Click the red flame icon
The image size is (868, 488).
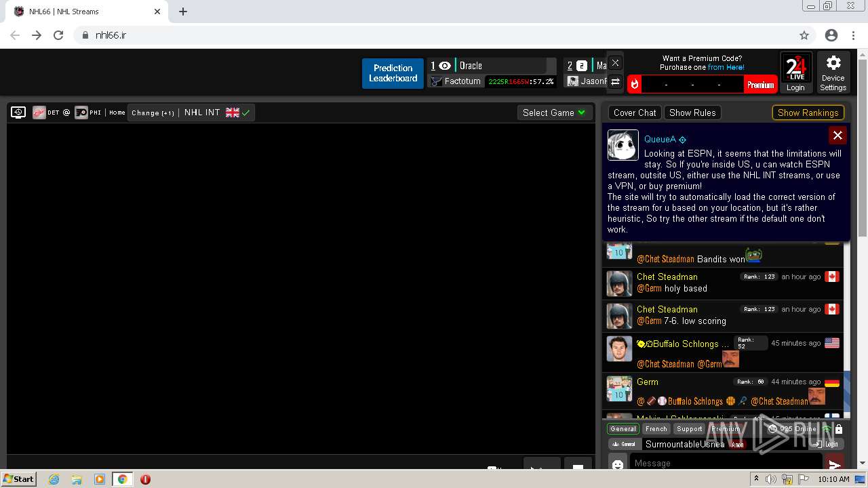click(635, 85)
